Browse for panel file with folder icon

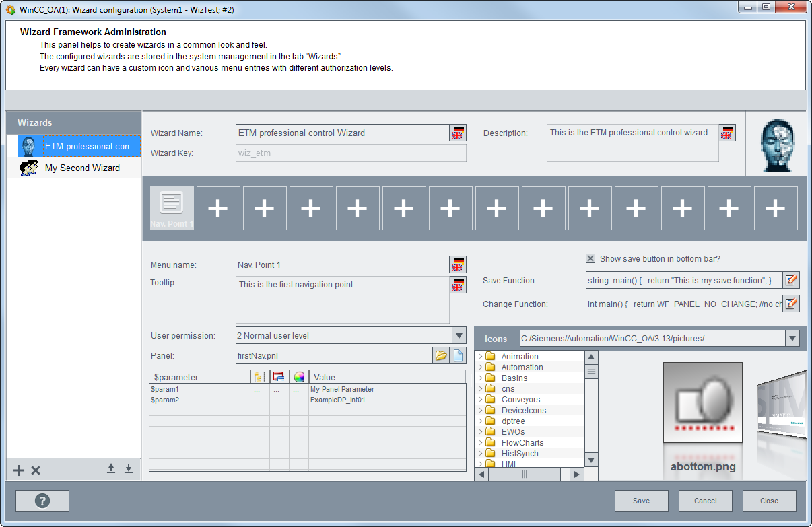click(x=441, y=355)
